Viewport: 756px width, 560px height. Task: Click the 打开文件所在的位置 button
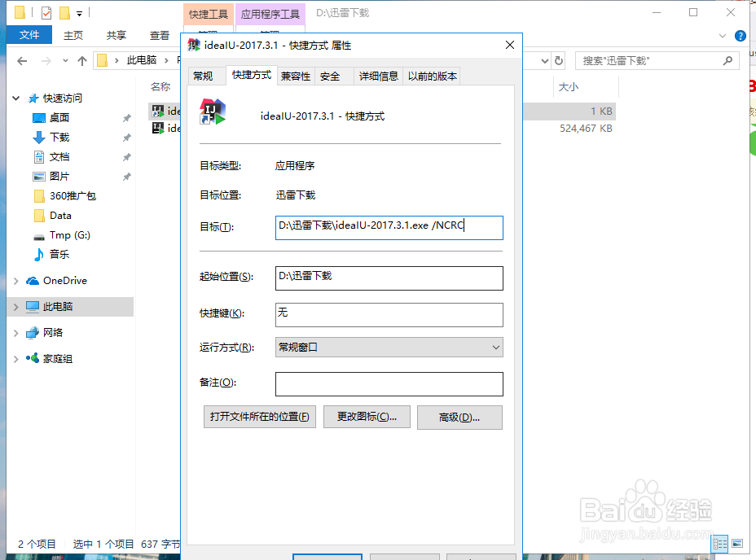coord(259,417)
